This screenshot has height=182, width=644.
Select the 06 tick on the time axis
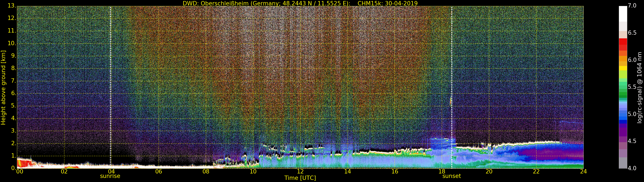(x=159, y=171)
